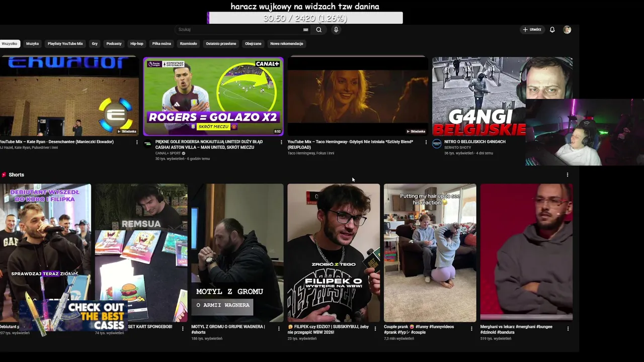Image resolution: width=644 pixels, height=362 pixels.
Task: Click the Utwórz create button
Action: point(532,30)
